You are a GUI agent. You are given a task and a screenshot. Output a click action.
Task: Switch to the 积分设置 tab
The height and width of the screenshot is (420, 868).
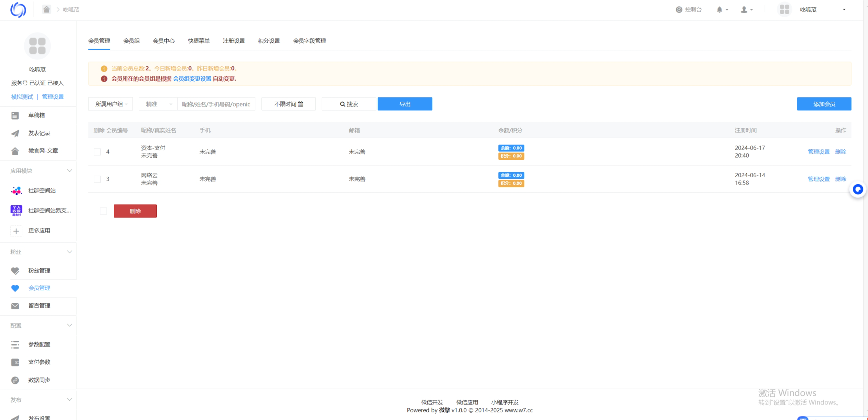[269, 41]
